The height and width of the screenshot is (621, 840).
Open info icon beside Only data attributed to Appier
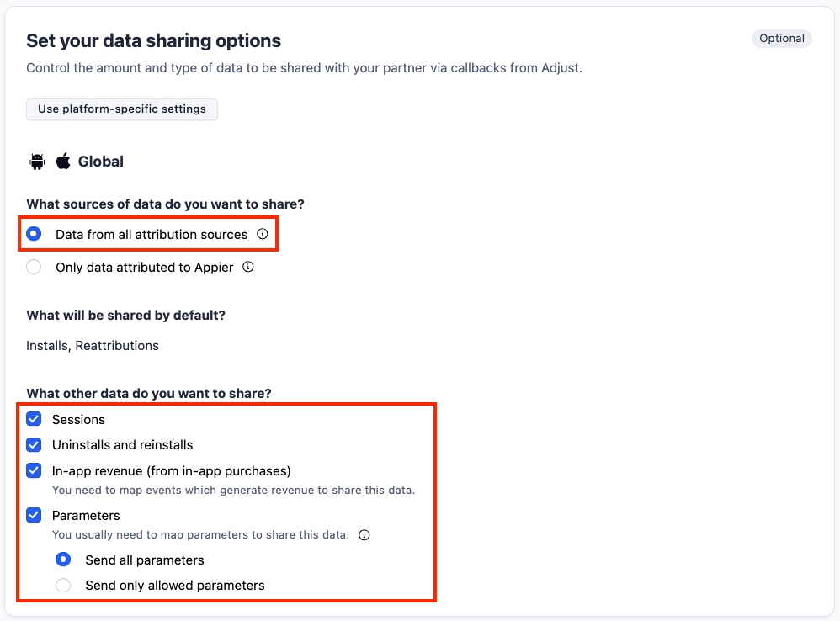pos(247,268)
